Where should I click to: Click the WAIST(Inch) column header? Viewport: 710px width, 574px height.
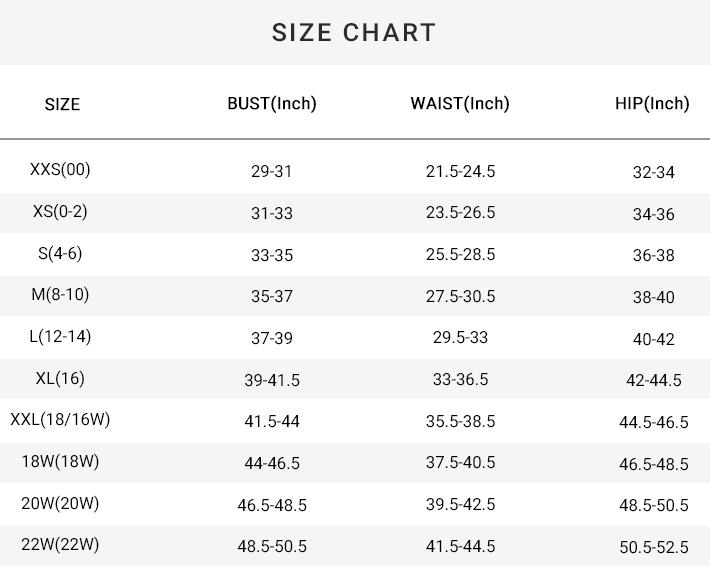[x=460, y=103]
